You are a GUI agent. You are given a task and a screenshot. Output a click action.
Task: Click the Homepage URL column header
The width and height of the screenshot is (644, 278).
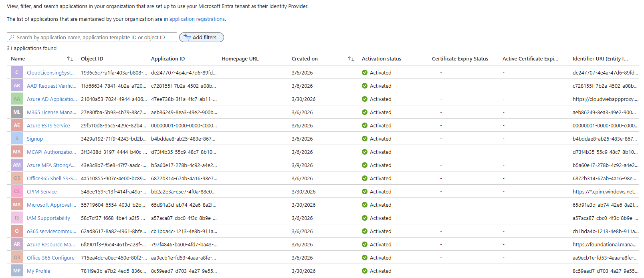[x=240, y=58]
